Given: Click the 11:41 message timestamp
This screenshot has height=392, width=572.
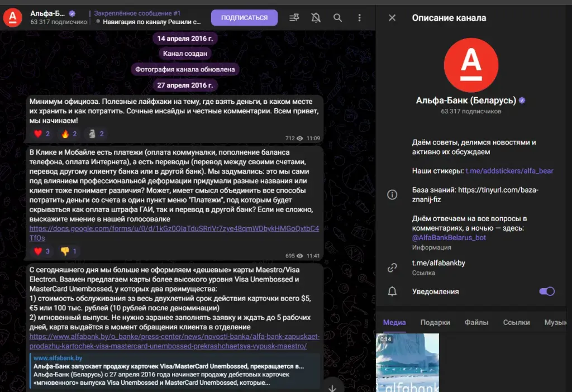Looking at the screenshot, I should click(313, 256).
